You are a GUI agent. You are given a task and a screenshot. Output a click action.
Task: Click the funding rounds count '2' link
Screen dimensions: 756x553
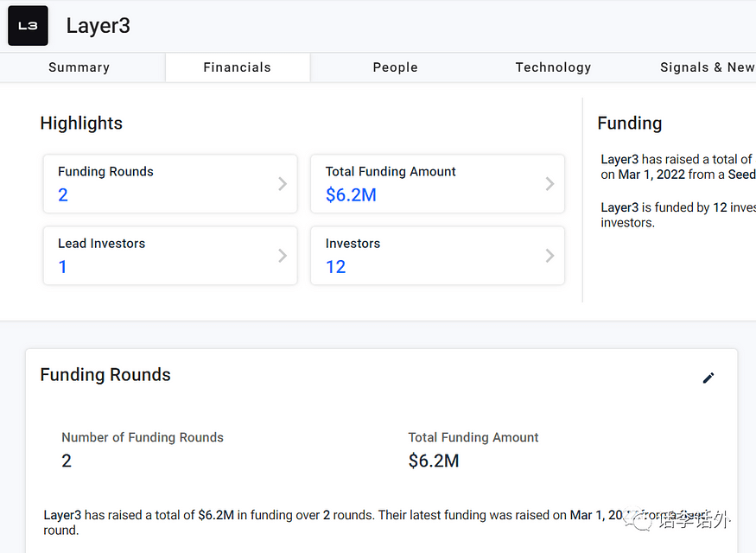[x=63, y=195]
